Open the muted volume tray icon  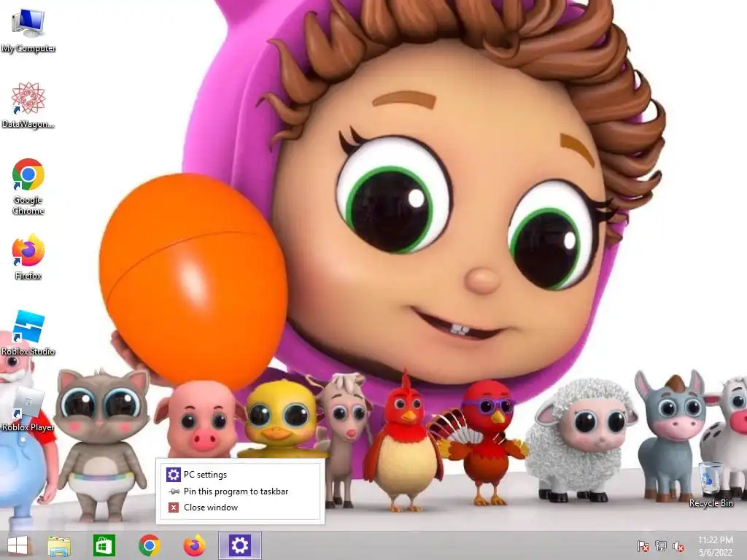pyautogui.click(x=678, y=546)
